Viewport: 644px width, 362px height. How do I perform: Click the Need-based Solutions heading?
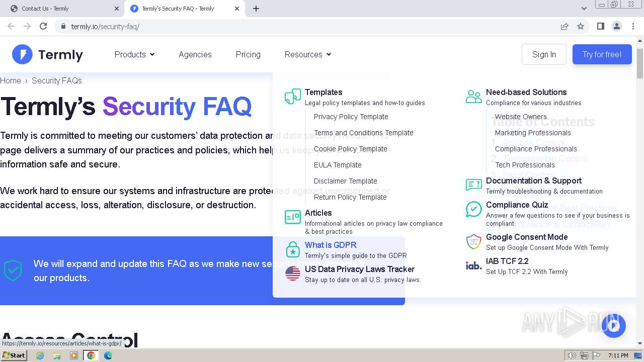[526, 92]
